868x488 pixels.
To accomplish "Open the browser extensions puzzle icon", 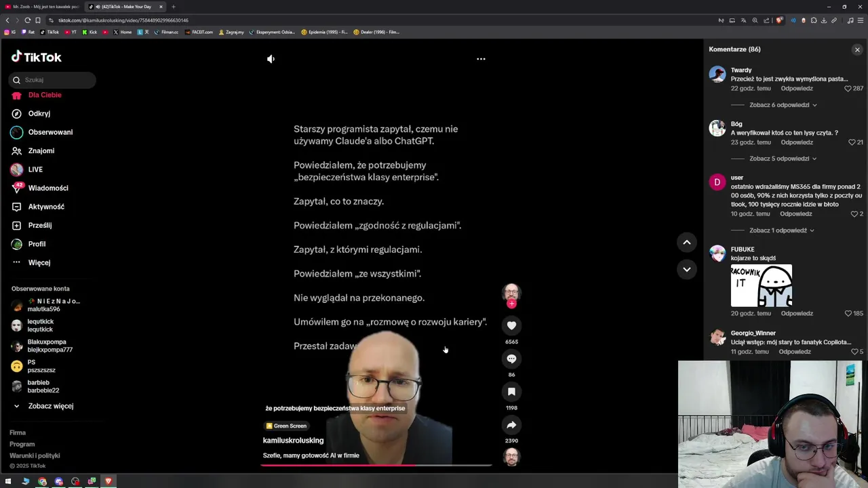I will click(x=814, y=20).
